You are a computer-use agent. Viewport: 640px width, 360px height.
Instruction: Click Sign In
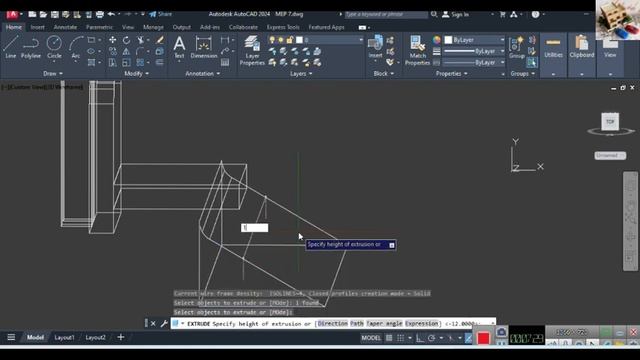point(456,14)
